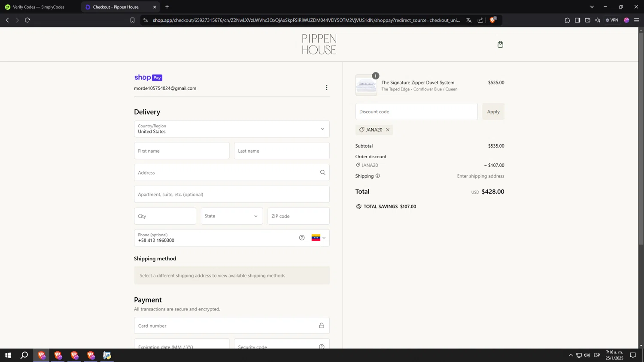Open the browser main menu

tap(637, 20)
